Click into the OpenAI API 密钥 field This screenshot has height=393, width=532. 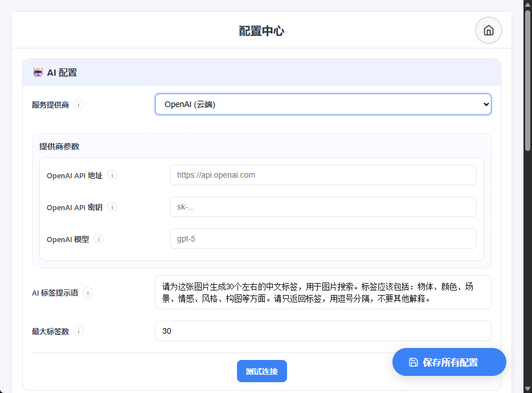click(x=323, y=207)
